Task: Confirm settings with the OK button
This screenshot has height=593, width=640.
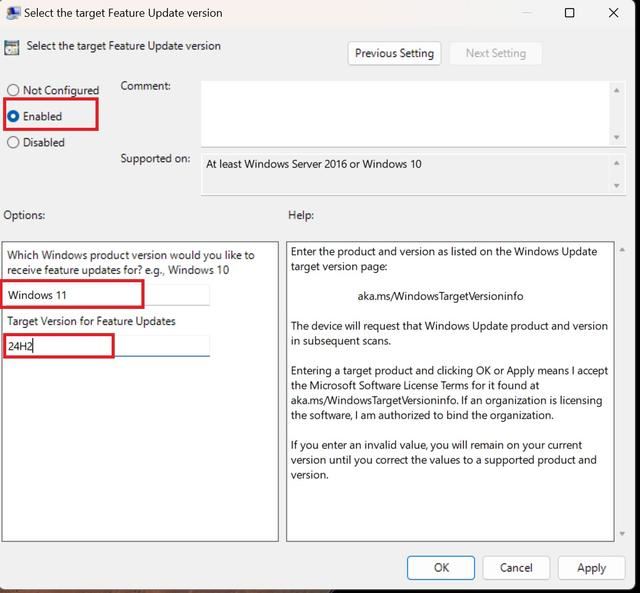Action: pyautogui.click(x=441, y=567)
